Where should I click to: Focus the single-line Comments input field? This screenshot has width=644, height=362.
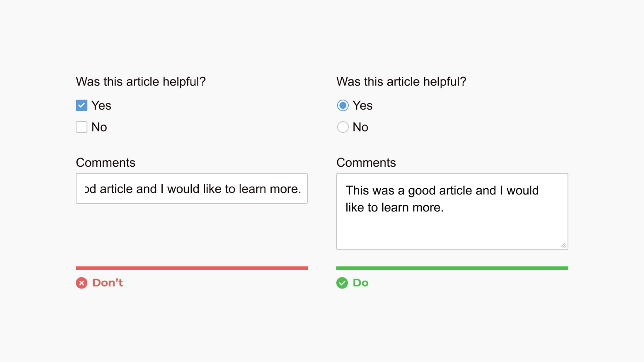(x=192, y=188)
